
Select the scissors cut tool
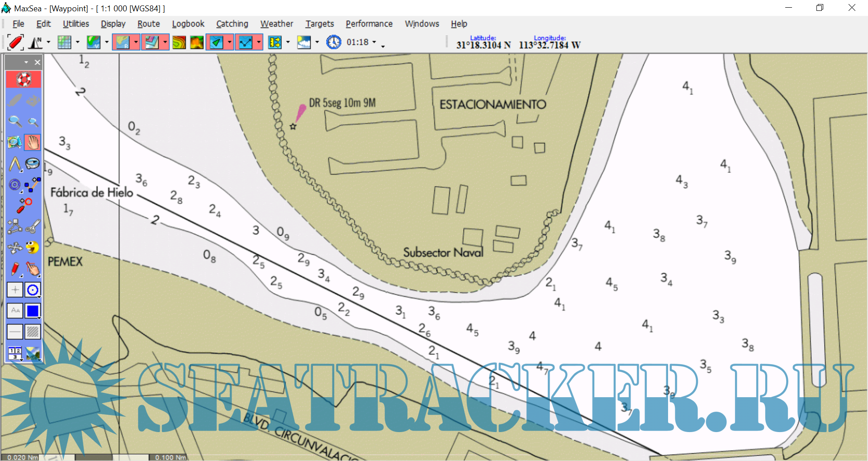pyautogui.click(x=33, y=226)
